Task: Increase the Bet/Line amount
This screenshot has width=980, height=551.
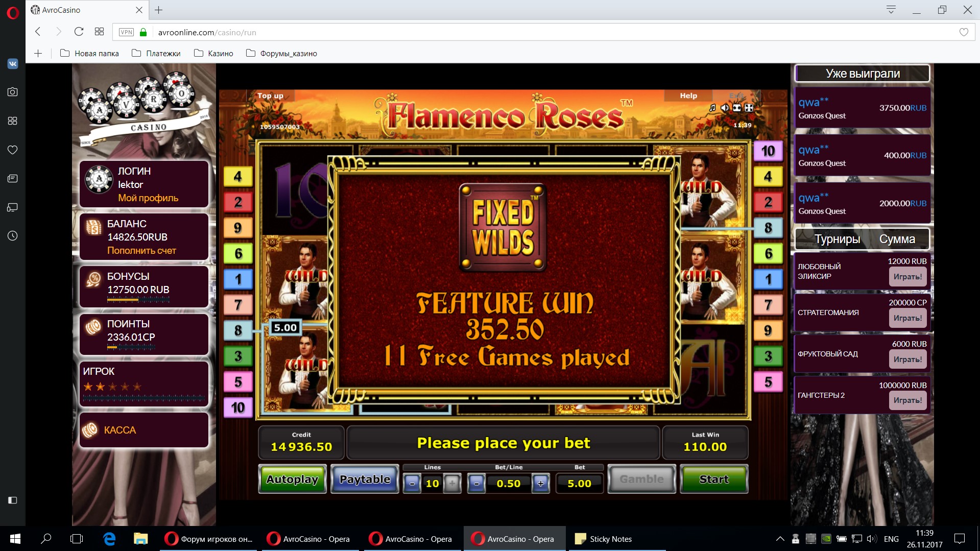Action: (541, 483)
